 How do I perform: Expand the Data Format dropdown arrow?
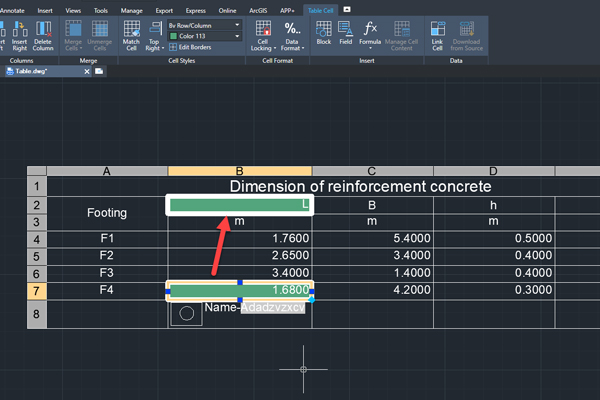pyautogui.click(x=303, y=48)
